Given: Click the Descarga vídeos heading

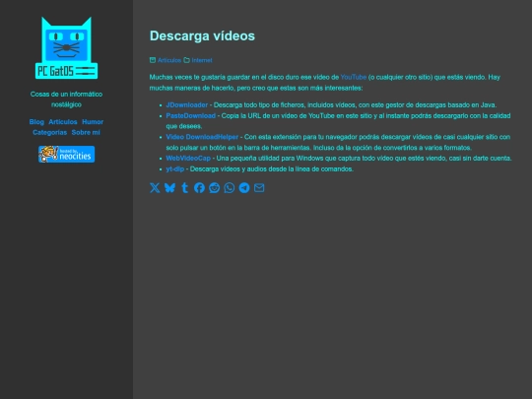Looking at the screenshot, I should point(202,36).
